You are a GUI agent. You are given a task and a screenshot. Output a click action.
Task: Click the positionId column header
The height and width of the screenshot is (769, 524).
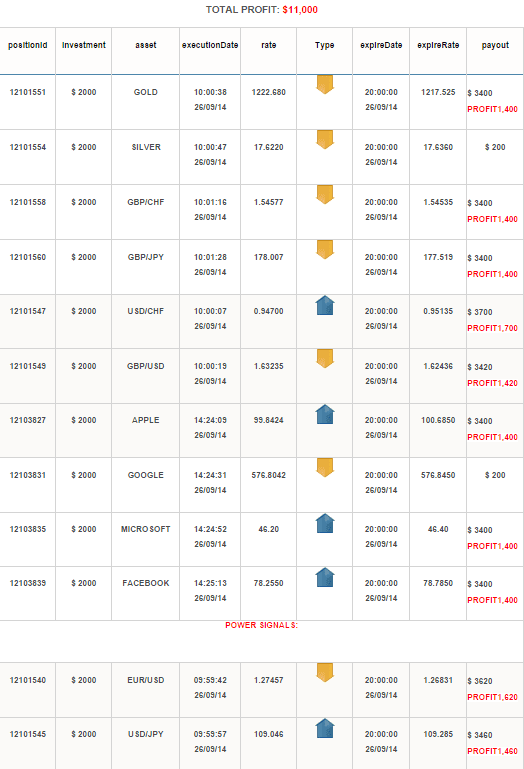[x=28, y=45]
